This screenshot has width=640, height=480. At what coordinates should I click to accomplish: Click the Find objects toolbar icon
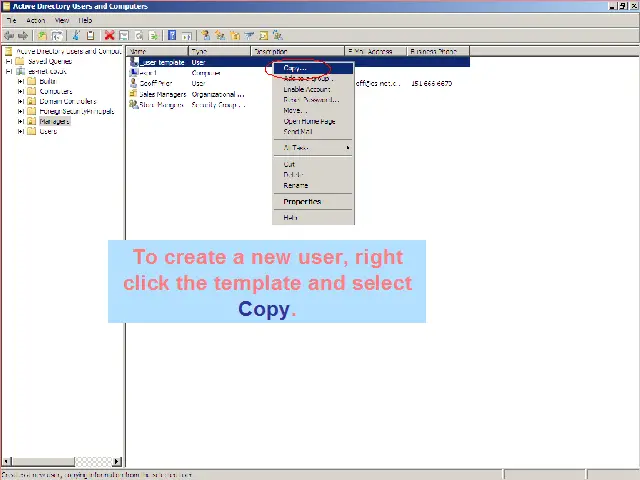click(x=263, y=36)
